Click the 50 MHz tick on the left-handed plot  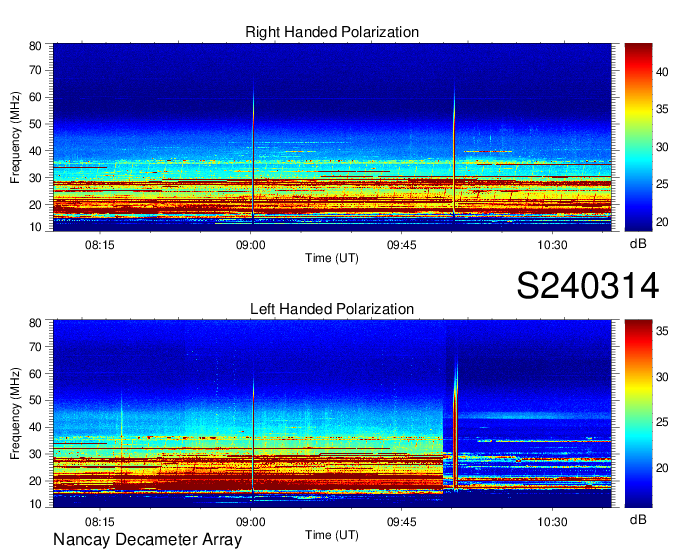pos(36,400)
